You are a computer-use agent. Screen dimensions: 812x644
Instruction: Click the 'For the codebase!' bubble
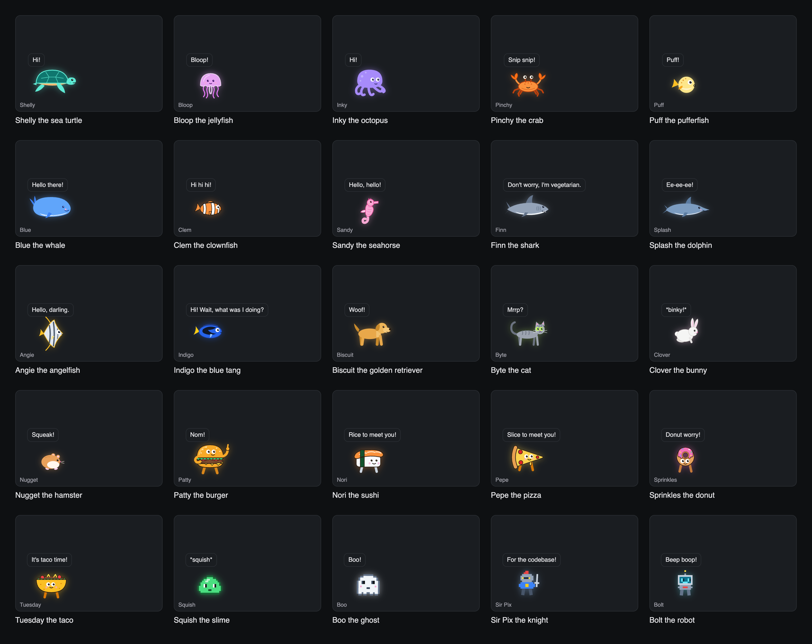[x=532, y=560]
